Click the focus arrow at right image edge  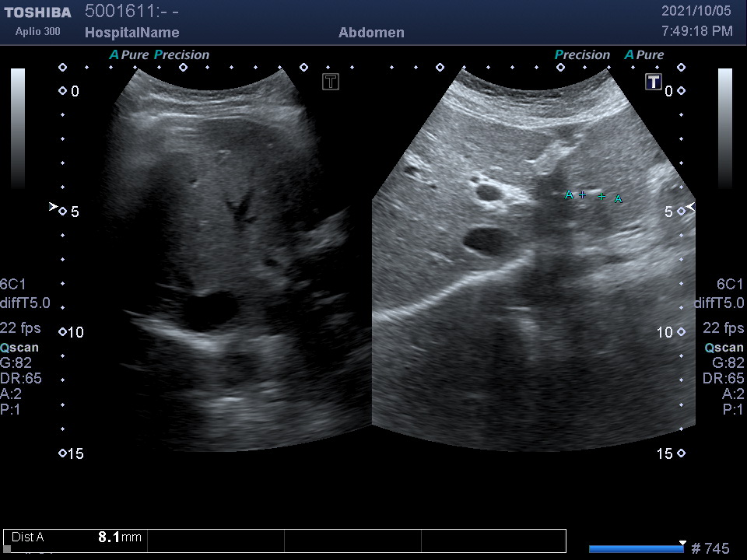[689, 207]
